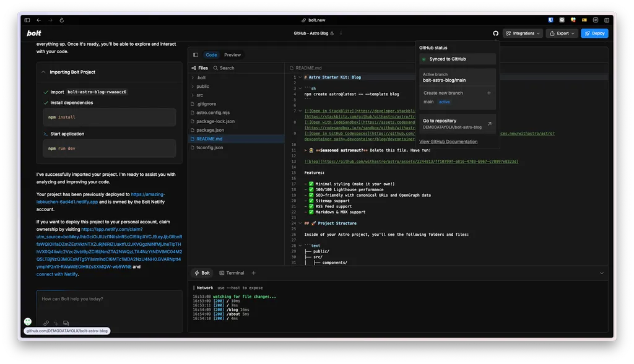Open the Export dropdown
Viewport: 634px width, 364px height.
click(562, 33)
